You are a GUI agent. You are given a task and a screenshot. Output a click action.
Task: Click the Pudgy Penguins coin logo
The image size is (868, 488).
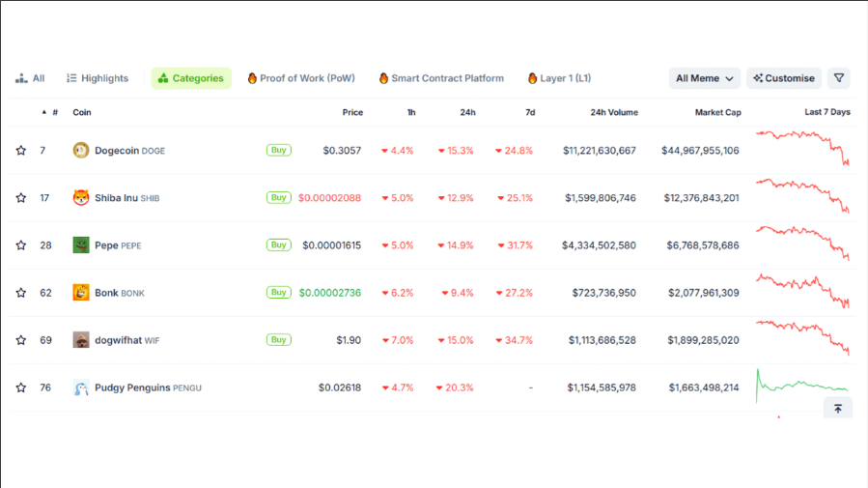[x=81, y=388]
